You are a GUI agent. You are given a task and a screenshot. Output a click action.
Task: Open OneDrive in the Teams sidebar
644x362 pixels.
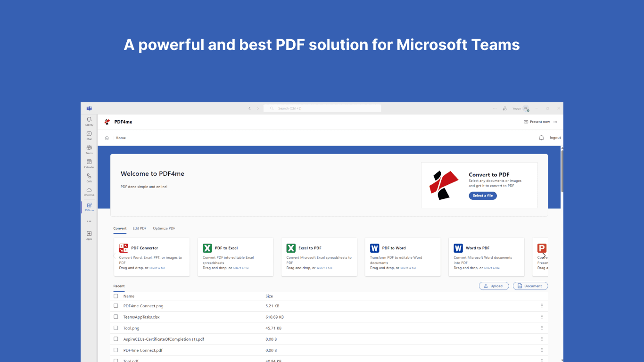click(89, 191)
